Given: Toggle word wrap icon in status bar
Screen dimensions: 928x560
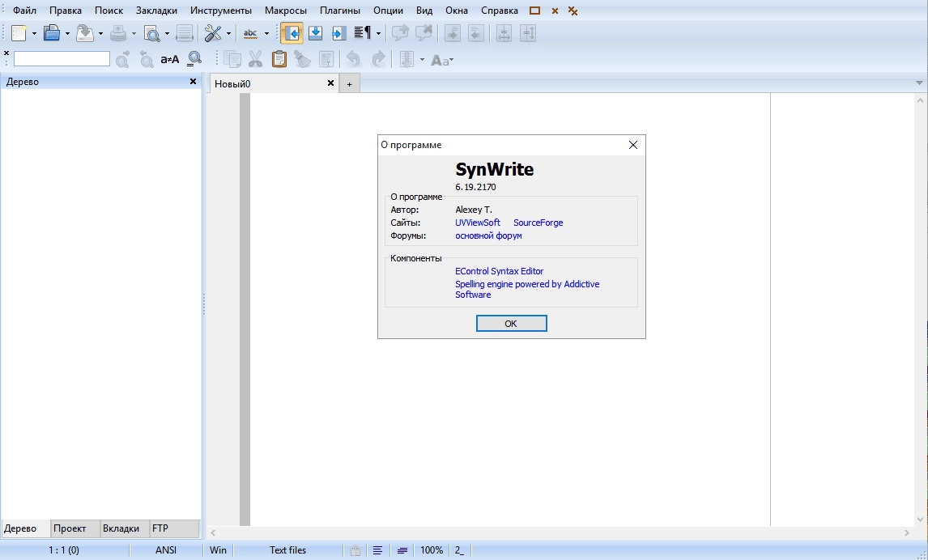Looking at the screenshot, I should click(x=377, y=550).
